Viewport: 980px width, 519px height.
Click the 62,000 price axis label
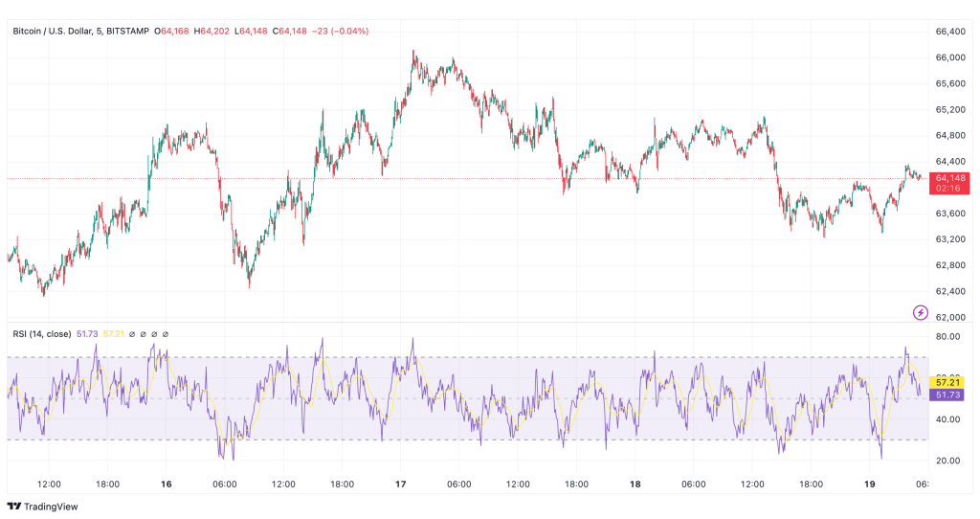pyautogui.click(x=950, y=317)
